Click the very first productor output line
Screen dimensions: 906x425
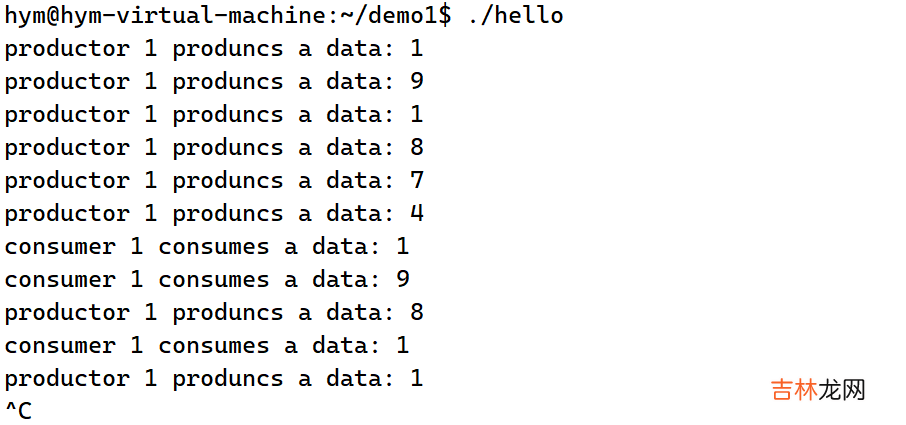tap(214, 49)
